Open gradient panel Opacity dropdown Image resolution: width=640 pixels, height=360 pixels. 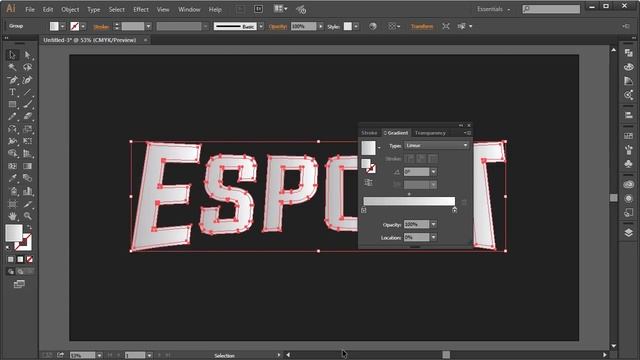point(433,224)
